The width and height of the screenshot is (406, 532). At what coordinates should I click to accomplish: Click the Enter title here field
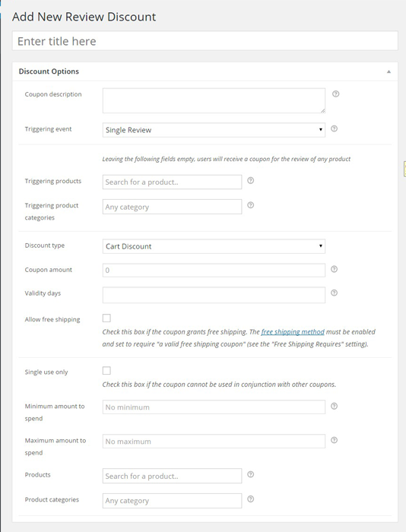pos(205,41)
